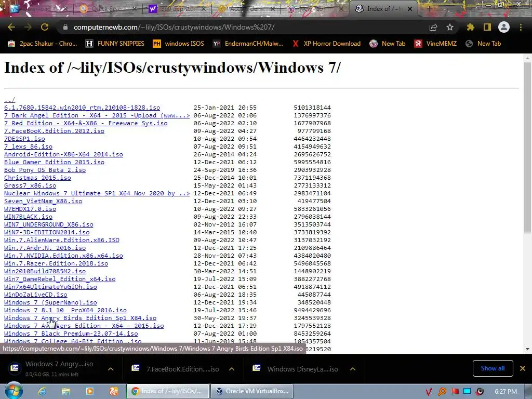Open the Windows DisneyLa....iso download item
The width and height of the screenshot is (532, 399).
tap(297, 369)
